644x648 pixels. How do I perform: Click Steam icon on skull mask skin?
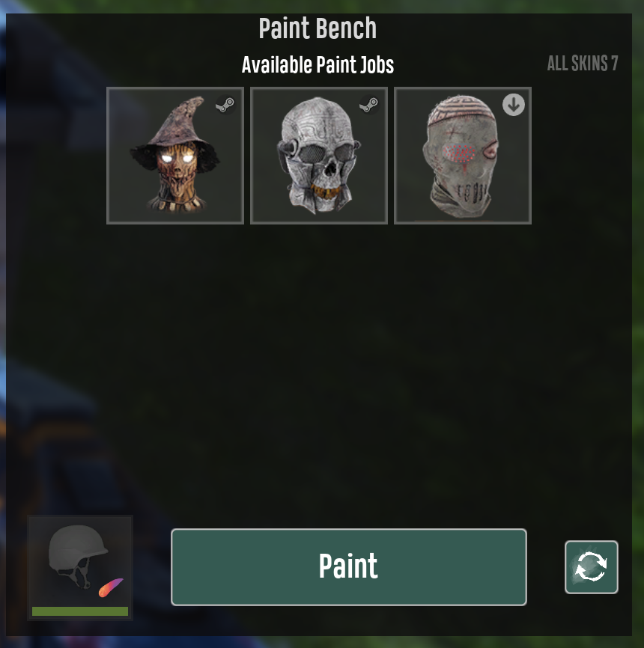(369, 105)
